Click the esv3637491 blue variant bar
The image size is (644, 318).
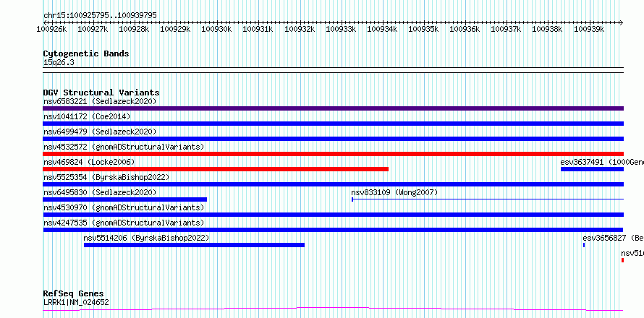pos(592,169)
